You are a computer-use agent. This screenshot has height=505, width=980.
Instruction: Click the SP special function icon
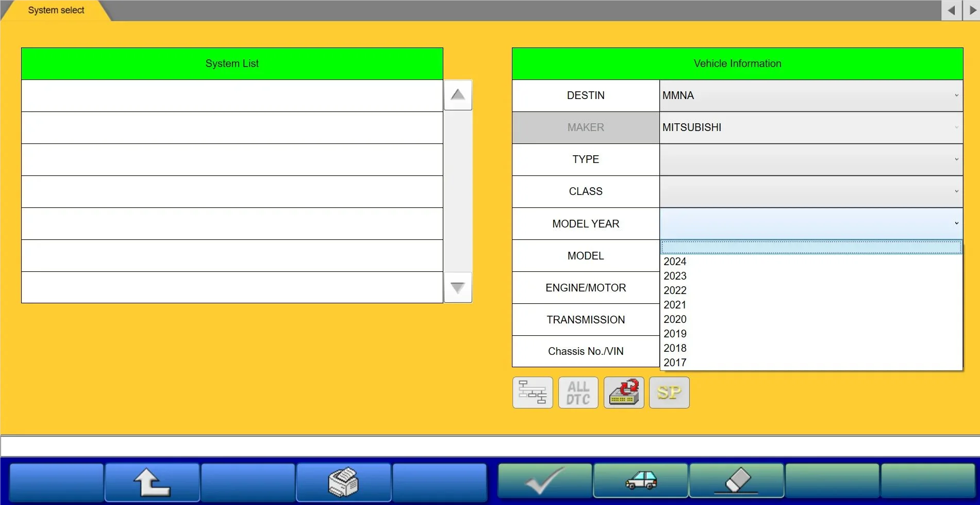click(669, 393)
